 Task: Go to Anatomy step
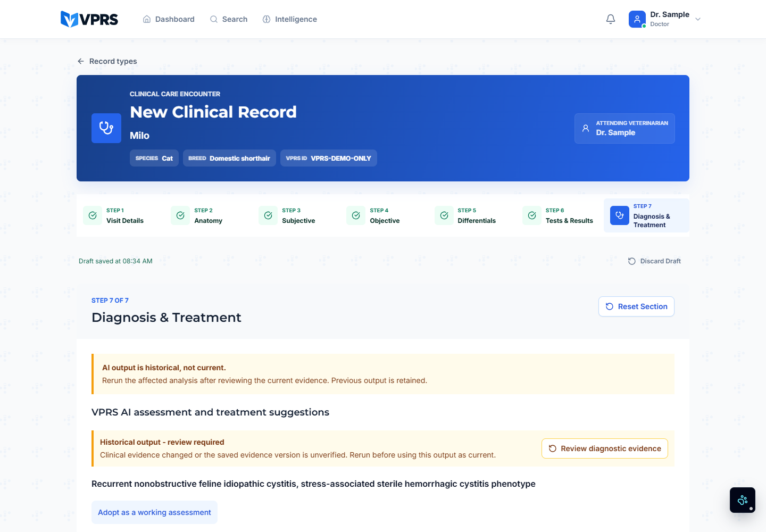pyautogui.click(x=206, y=215)
